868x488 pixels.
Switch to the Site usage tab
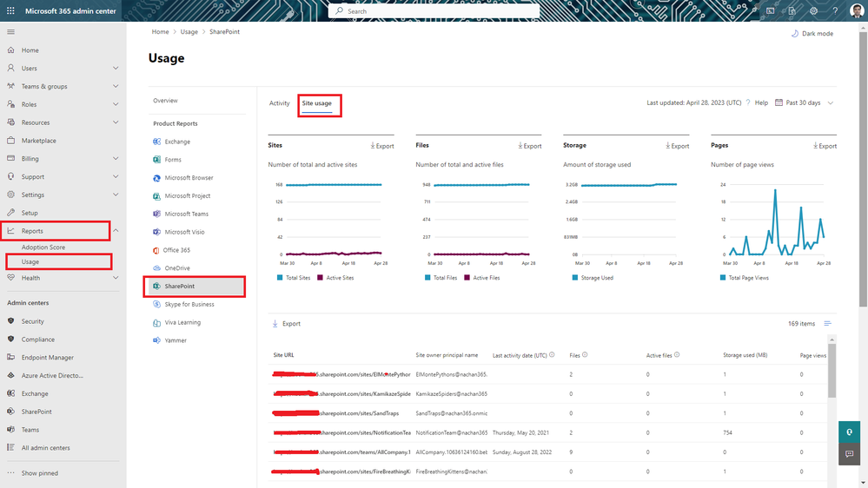316,103
